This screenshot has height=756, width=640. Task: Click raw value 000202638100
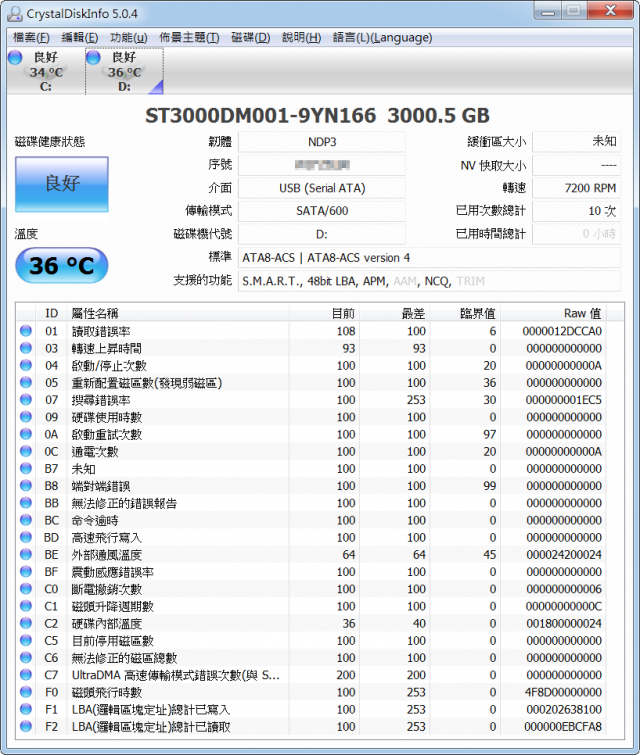tap(563, 709)
